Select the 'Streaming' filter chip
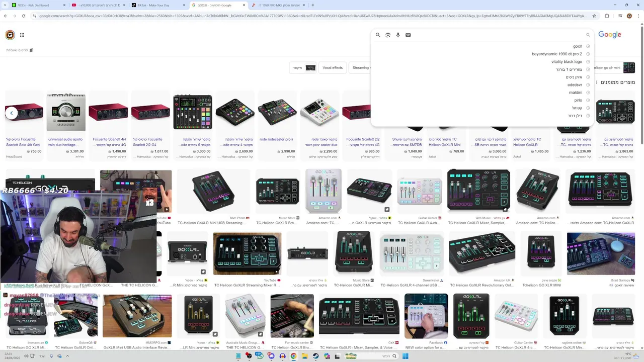This screenshot has width=644, height=362. [360, 67]
